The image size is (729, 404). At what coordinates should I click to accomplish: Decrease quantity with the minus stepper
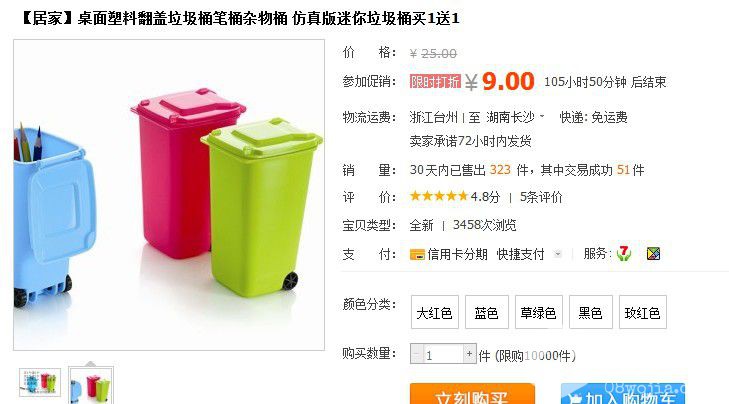click(416, 354)
